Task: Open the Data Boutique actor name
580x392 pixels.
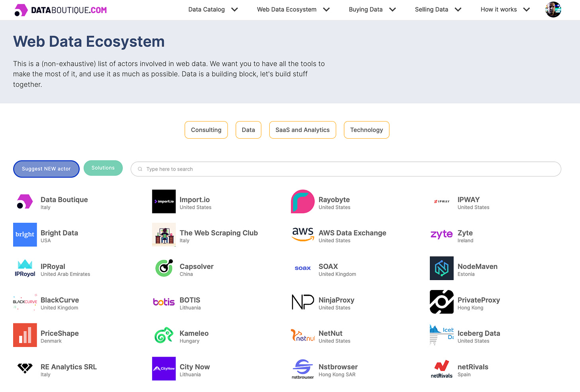Action: [64, 200]
